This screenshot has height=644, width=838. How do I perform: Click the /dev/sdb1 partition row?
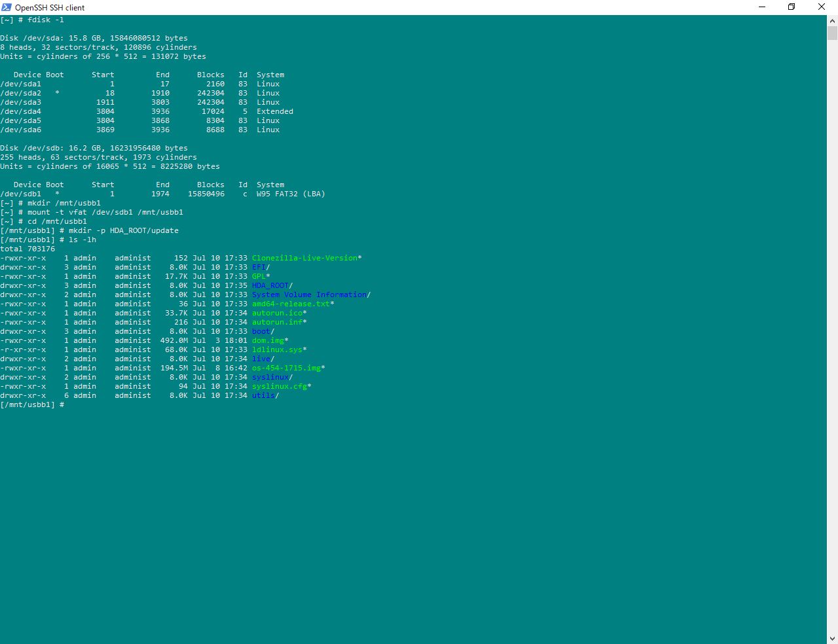162,194
